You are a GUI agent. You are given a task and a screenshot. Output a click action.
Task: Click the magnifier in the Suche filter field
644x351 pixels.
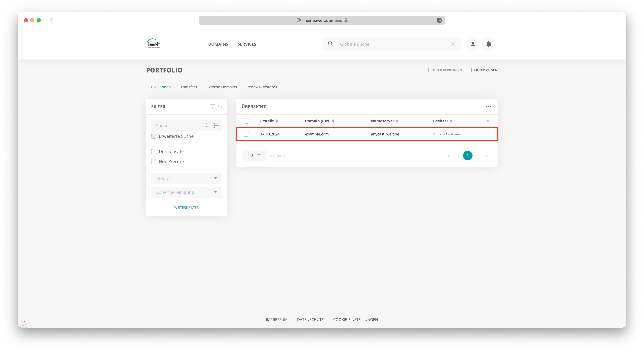coord(207,125)
